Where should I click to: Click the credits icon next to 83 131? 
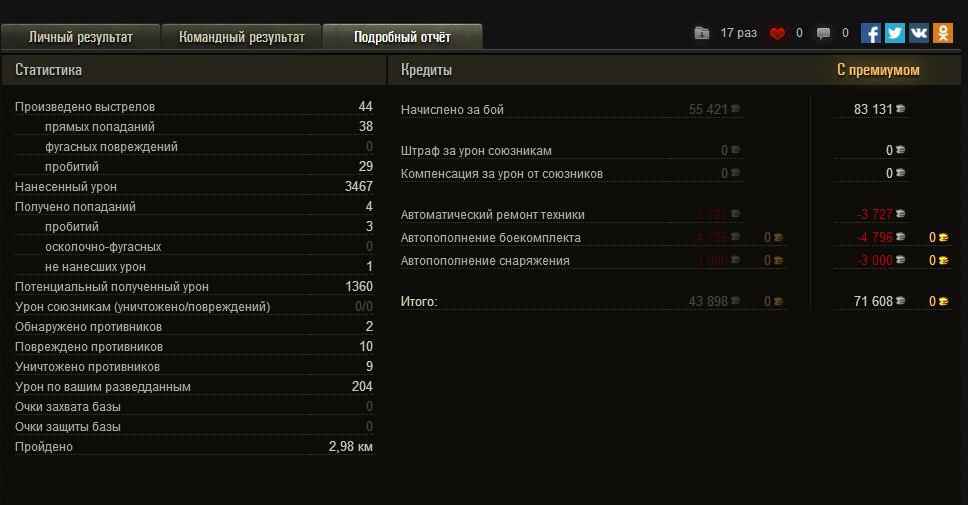click(900, 109)
